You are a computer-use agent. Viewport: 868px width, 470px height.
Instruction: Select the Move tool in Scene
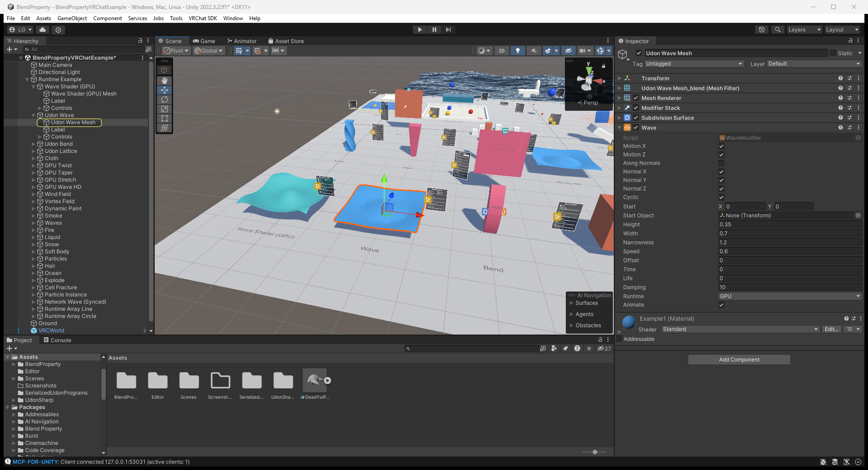pyautogui.click(x=165, y=90)
